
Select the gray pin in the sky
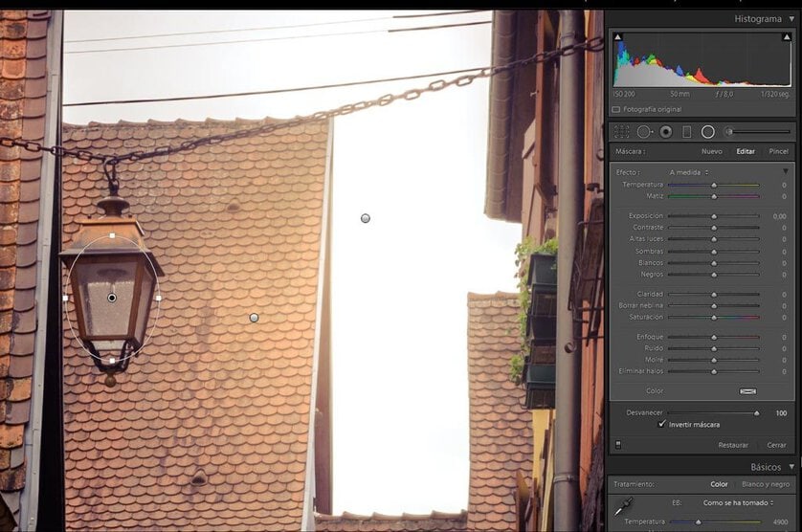coord(366,218)
